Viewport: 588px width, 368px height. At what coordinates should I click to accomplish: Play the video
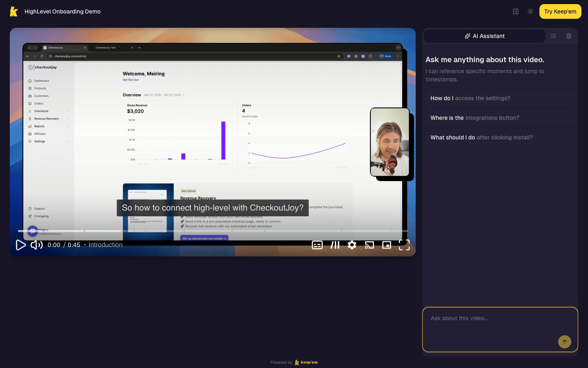pyautogui.click(x=20, y=245)
